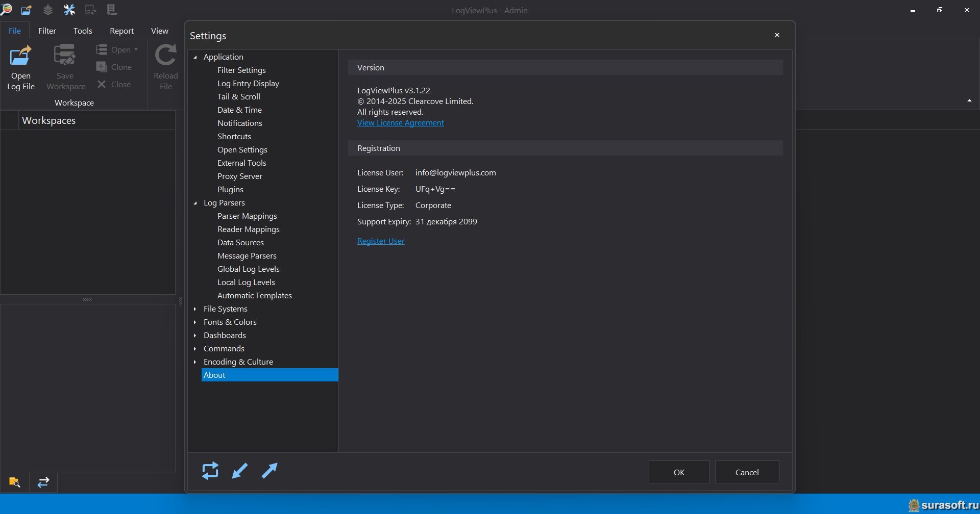Viewport: 980px width, 514px height.
Task: Select the About tree item
Action: click(269, 375)
